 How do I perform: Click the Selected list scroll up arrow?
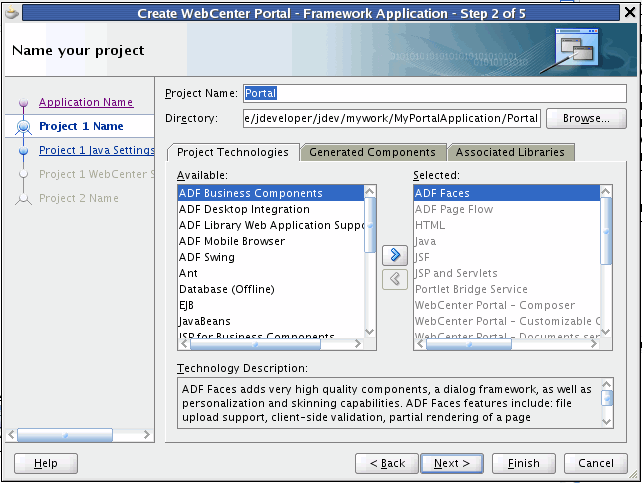point(606,191)
